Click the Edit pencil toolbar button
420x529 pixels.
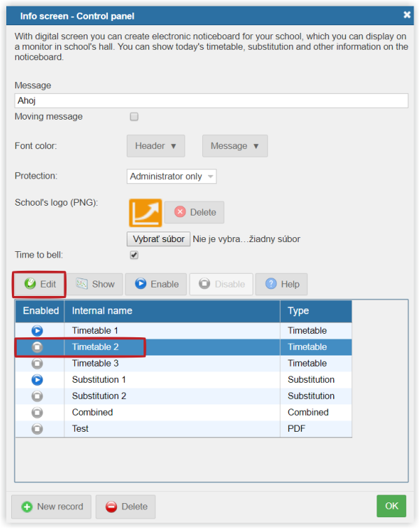(x=40, y=284)
